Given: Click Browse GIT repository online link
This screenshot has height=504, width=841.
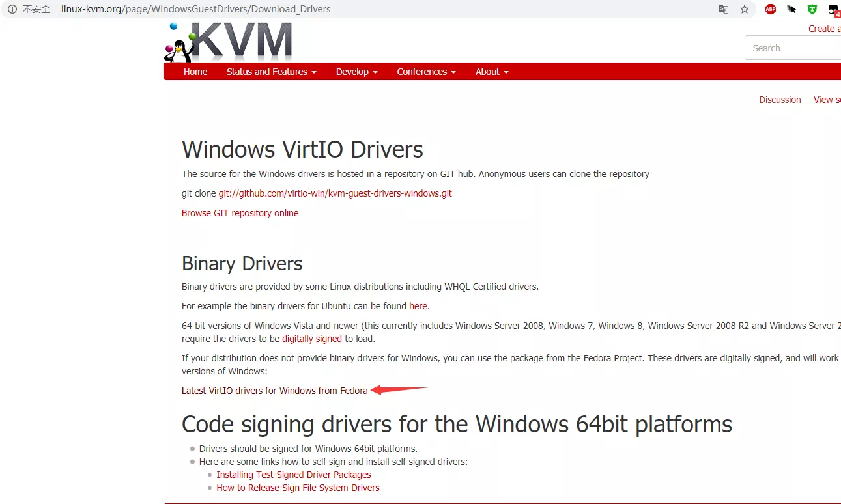Looking at the screenshot, I should (240, 213).
